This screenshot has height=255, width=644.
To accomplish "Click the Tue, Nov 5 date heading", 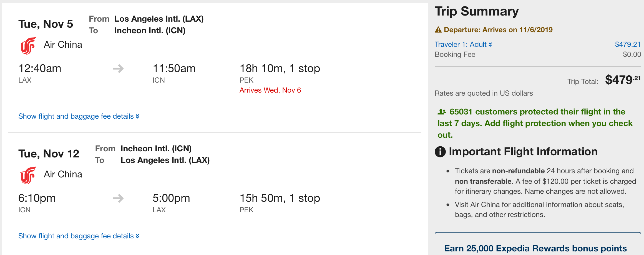I will click(x=46, y=24).
